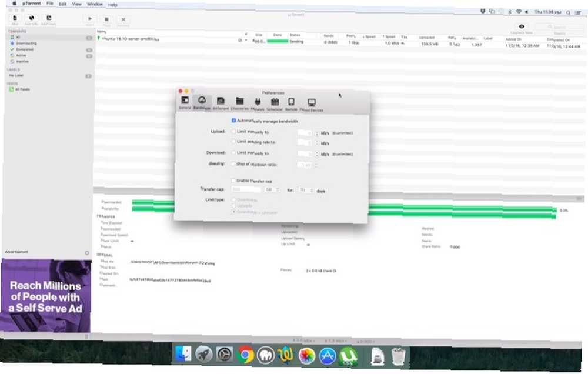This screenshot has width=588, height=374.
Task: Open the Paired Devices monitor icon pane
Action: tap(312, 102)
